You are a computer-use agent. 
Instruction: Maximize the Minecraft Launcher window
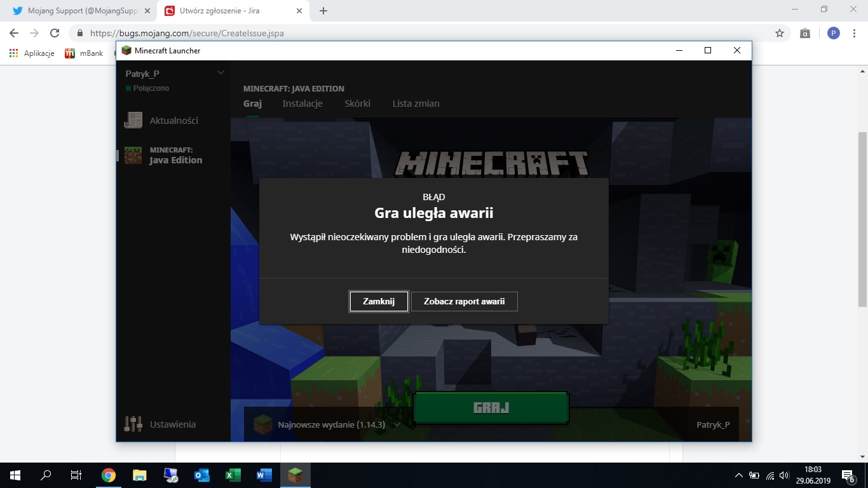[708, 51]
